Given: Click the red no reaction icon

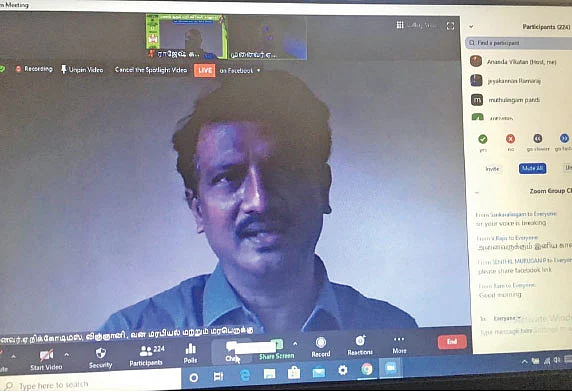Looking at the screenshot, I should 510,139.
